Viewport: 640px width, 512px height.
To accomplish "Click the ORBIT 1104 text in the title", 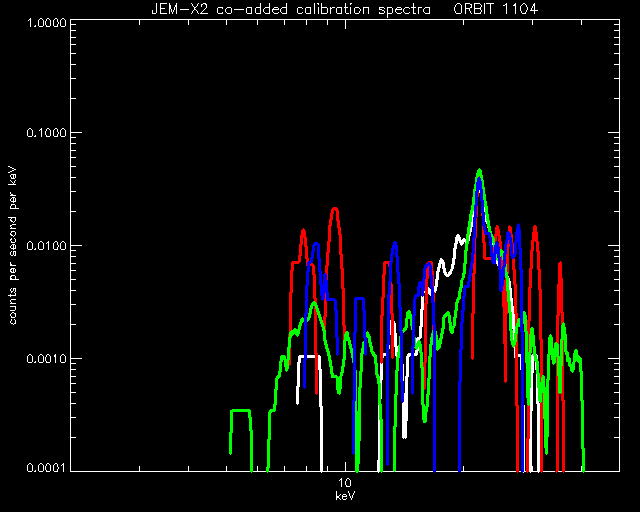I will 496,9.
